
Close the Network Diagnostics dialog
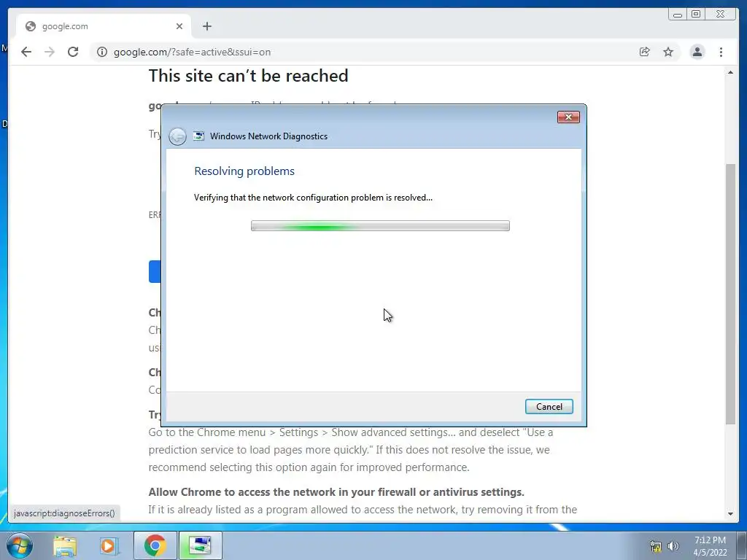click(568, 117)
